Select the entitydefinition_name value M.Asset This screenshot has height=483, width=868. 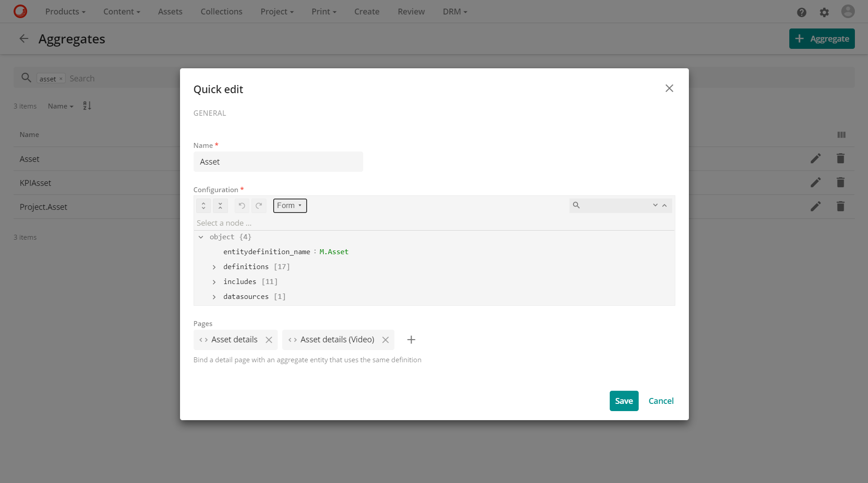[334, 252]
